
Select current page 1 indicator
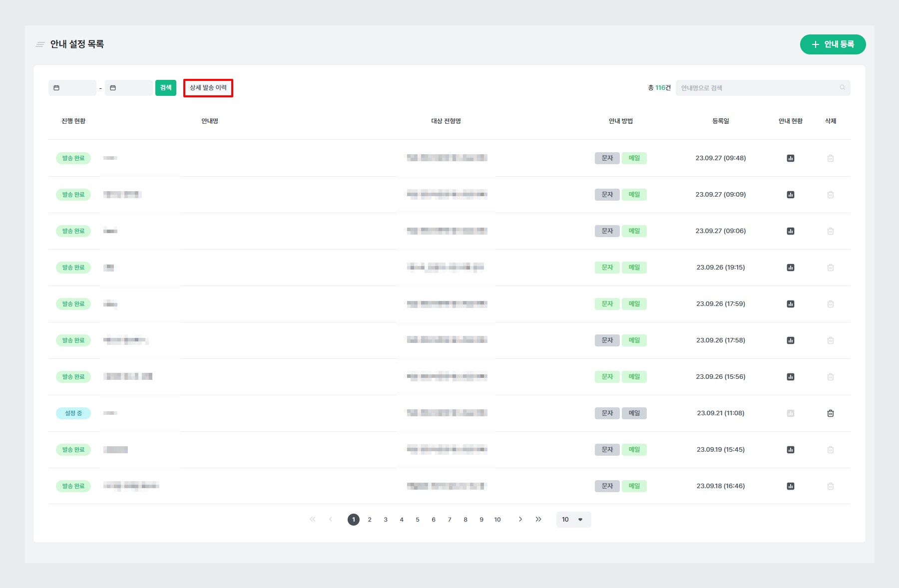(x=354, y=520)
